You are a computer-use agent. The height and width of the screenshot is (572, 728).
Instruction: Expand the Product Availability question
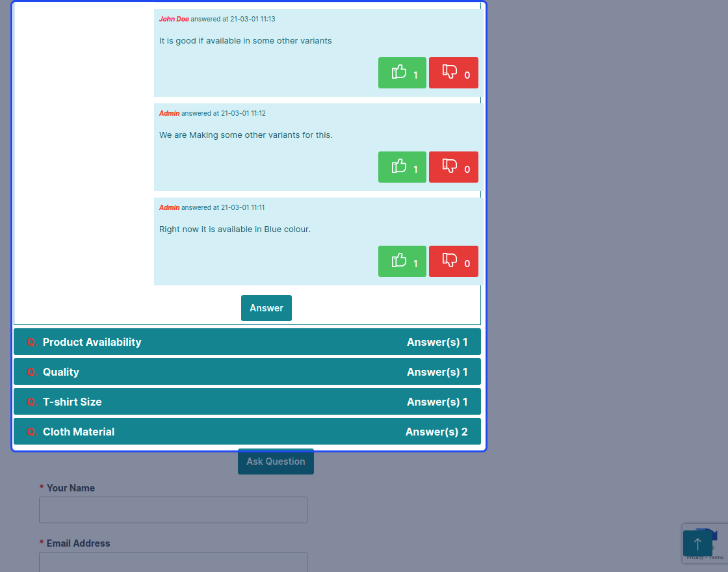pos(247,342)
